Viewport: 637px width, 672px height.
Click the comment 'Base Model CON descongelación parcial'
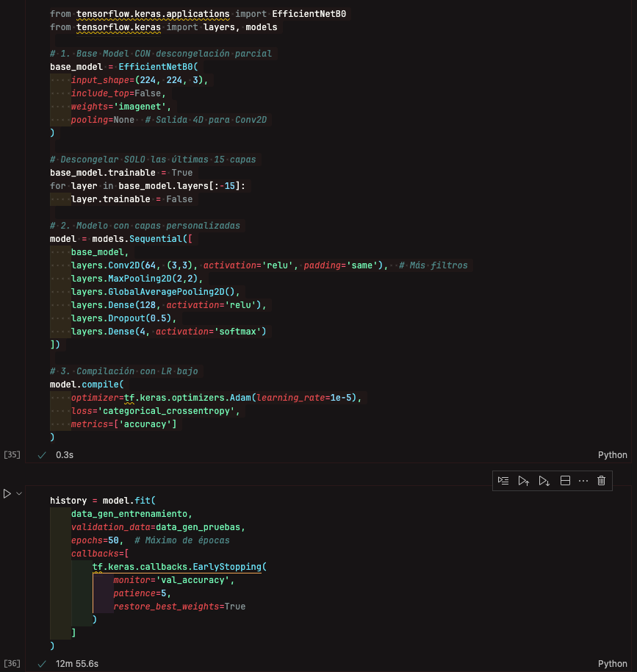pos(174,54)
